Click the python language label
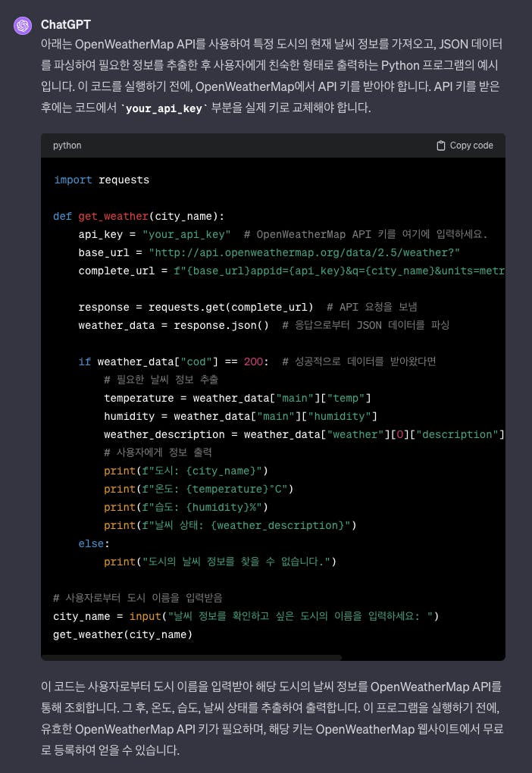Image resolution: width=532 pixels, height=773 pixels. 67,146
